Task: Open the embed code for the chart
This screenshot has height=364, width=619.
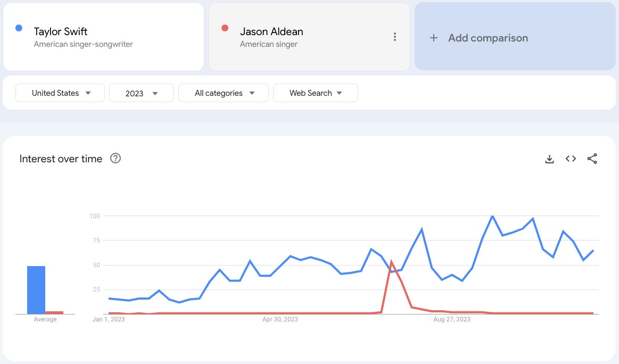Action: 571,159
